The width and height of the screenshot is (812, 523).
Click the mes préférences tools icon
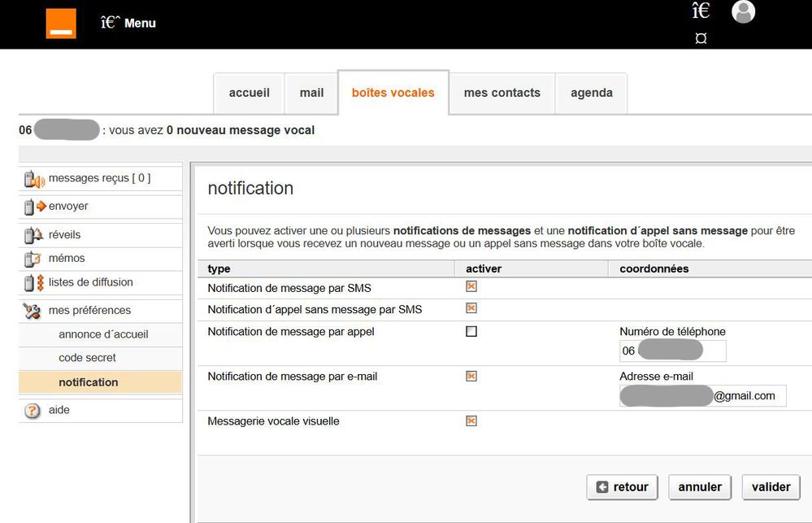[x=33, y=311]
